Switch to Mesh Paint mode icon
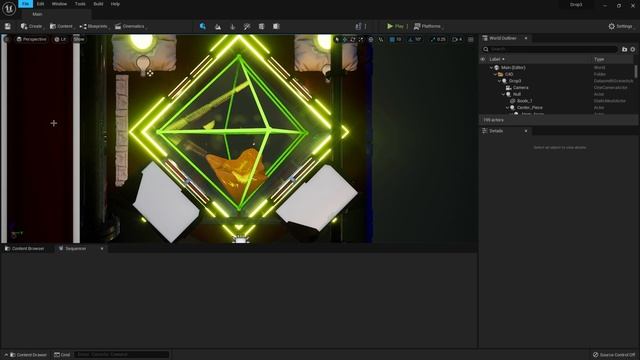 tap(247, 27)
